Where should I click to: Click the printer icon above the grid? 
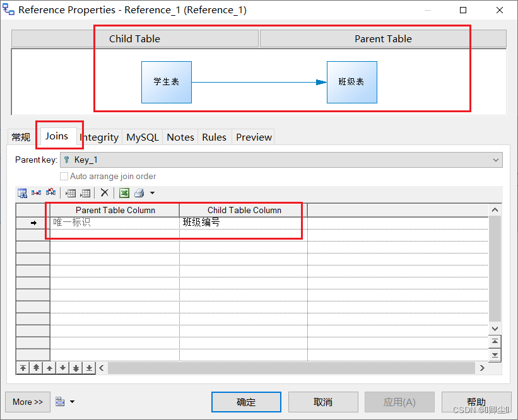tap(138, 193)
